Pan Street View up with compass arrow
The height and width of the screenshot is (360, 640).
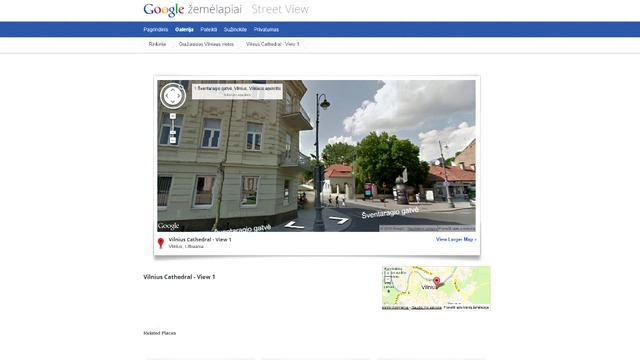pos(173,89)
